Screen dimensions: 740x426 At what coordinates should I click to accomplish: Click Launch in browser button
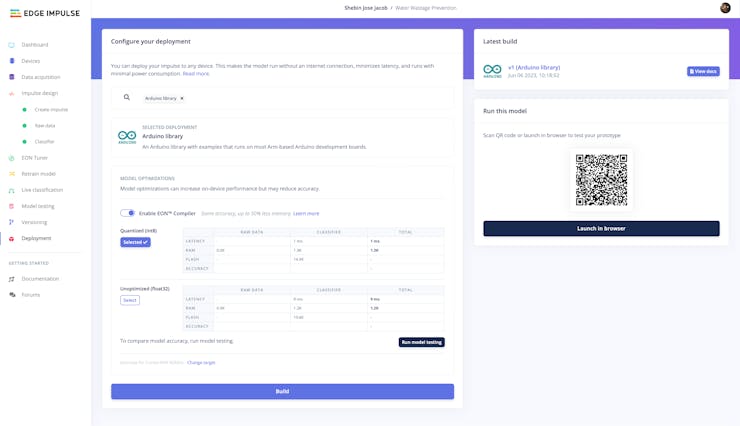[x=601, y=228]
